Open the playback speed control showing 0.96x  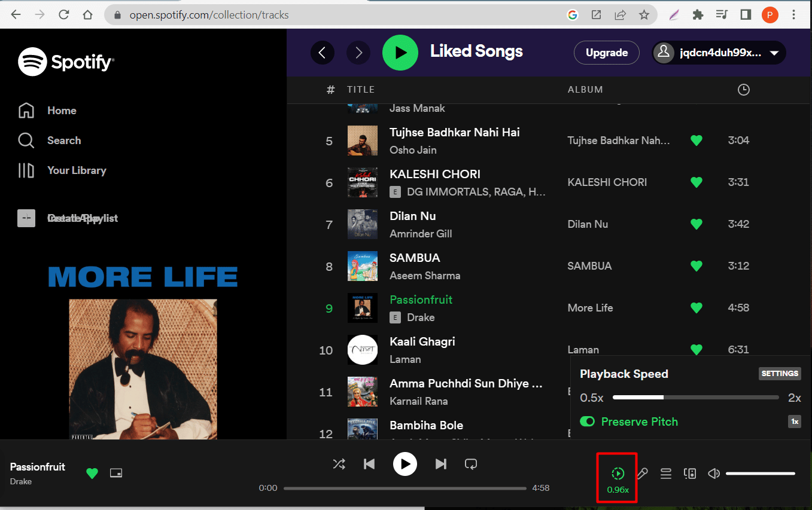pos(617,473)
